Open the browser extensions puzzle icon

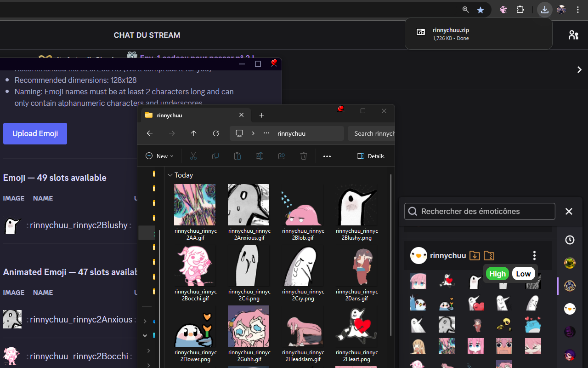tap(520, 10)
